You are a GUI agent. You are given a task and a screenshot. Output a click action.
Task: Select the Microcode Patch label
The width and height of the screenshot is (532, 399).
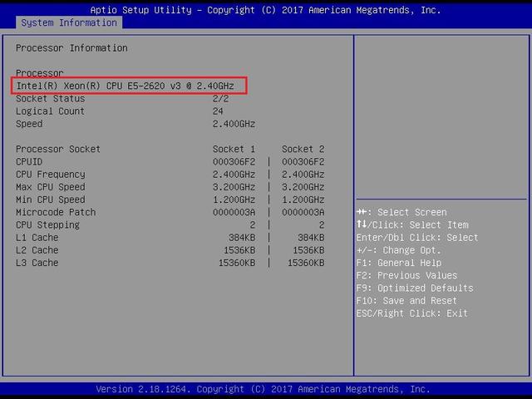[x=56, y=212]
